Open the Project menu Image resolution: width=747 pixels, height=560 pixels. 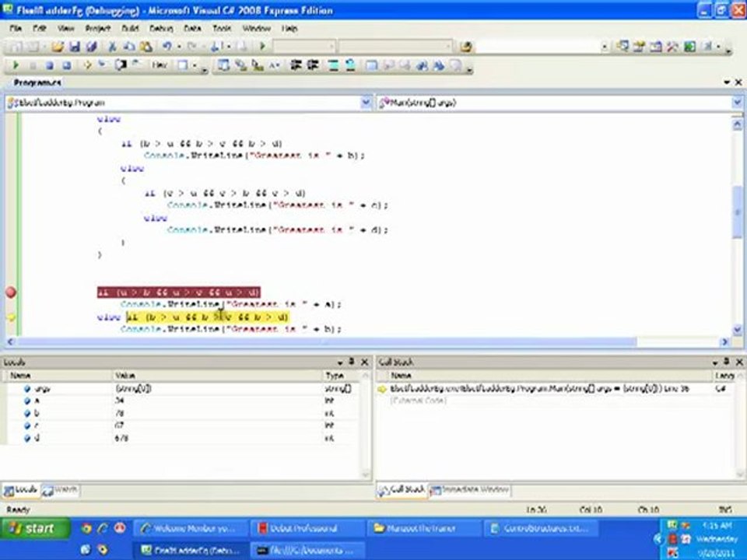pyautogui.click(x=98, y=29)
